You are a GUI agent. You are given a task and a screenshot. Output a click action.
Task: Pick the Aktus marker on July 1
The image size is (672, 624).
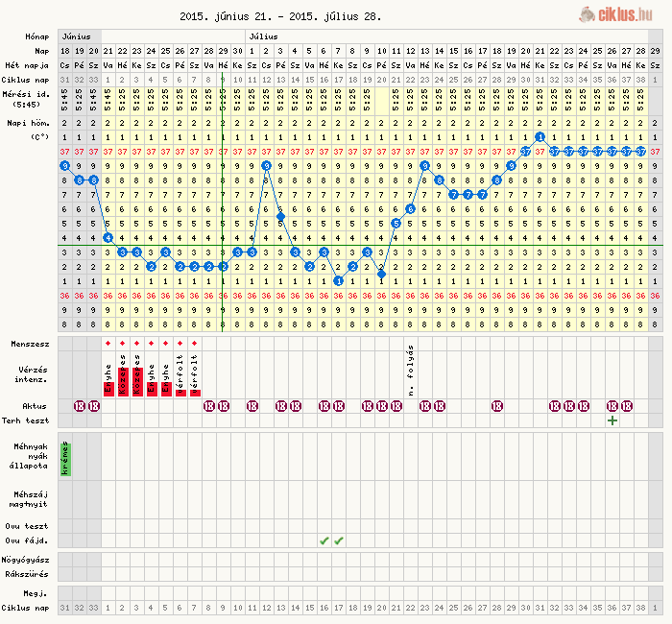[252, 406]
